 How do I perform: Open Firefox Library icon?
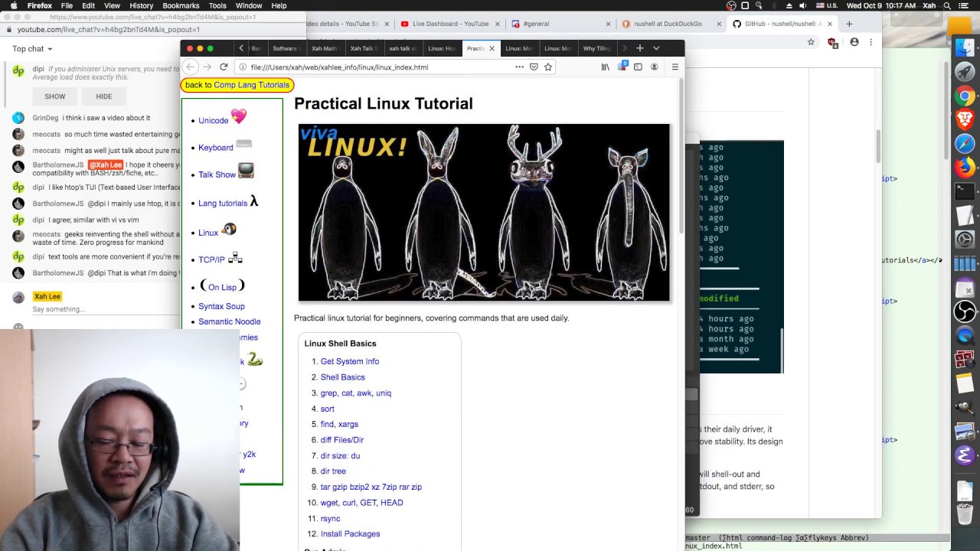tap(605, 67)
